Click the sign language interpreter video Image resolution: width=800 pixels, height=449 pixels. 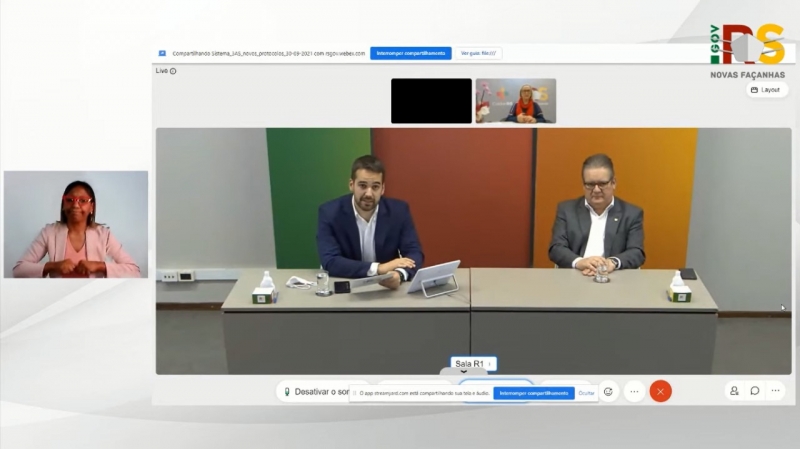(x=76, y=224)
